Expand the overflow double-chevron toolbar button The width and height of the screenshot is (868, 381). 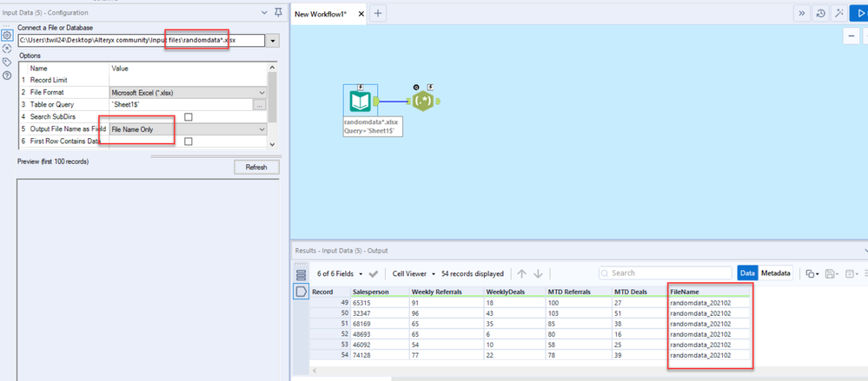(801, 13)
